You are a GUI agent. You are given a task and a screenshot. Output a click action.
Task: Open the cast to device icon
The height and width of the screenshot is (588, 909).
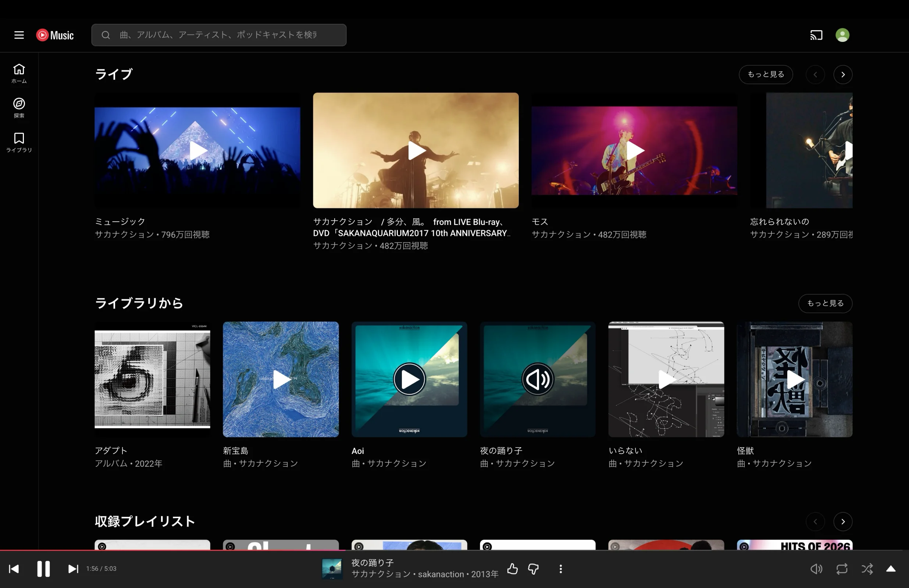pos(816,35)
